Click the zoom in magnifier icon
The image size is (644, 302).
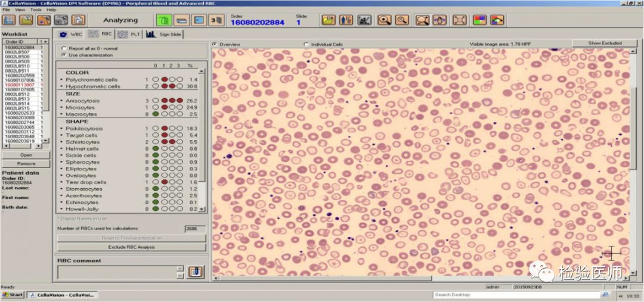pyautogui.click(x=385, y=20)
